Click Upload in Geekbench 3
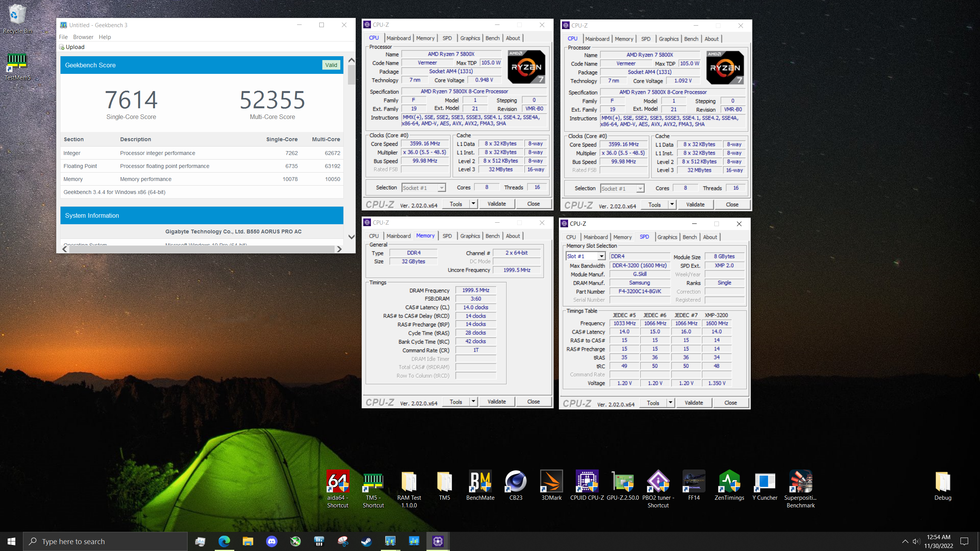980x551 pixels. tap(72, 47)
